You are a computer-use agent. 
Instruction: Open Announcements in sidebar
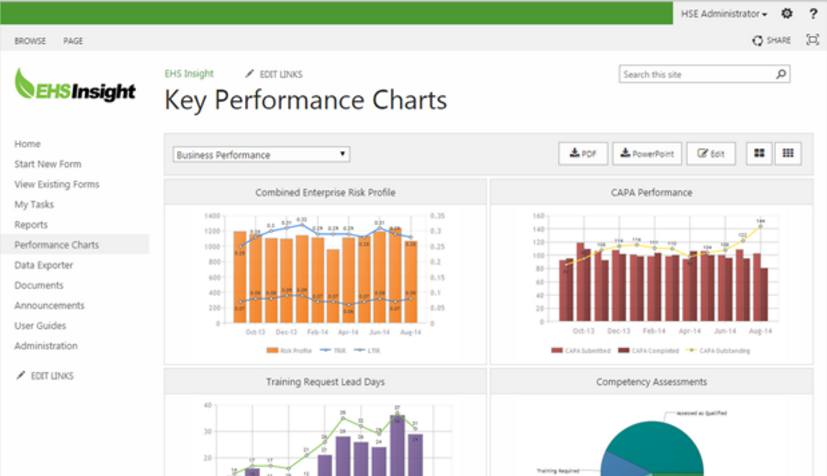[50, 305]
